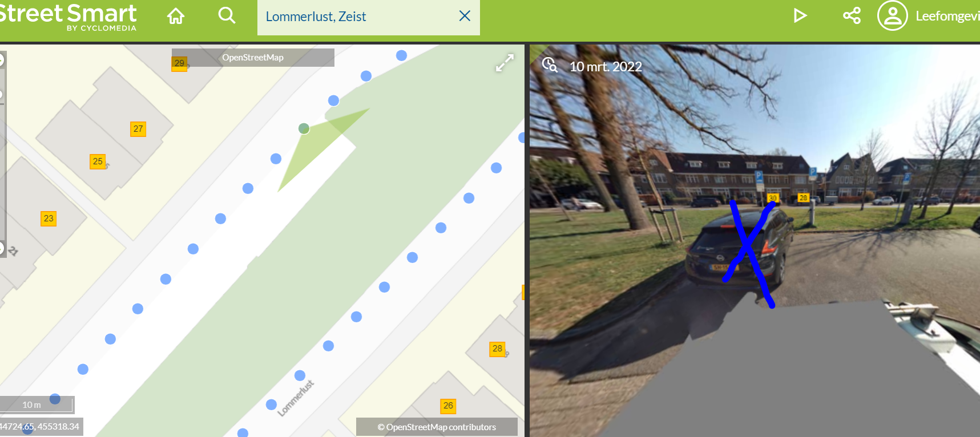Click the OpenStreetMap layer label
Image resolution: width=980 pixels, height=437 pixels.
[253, 58]
